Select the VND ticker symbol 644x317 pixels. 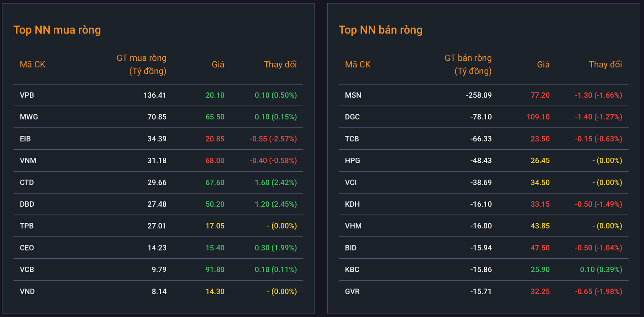pyautogui.click(x=27, y=292)
